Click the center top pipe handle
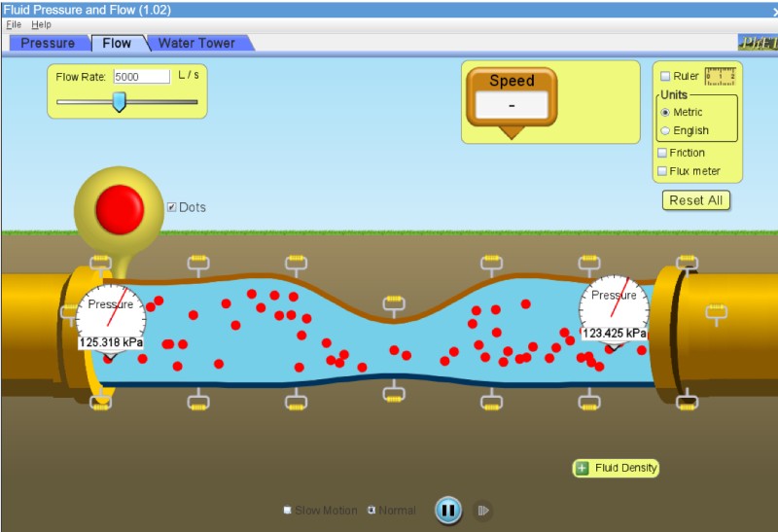The height and width of the screenshot is (532, 778). pos(393,304)
